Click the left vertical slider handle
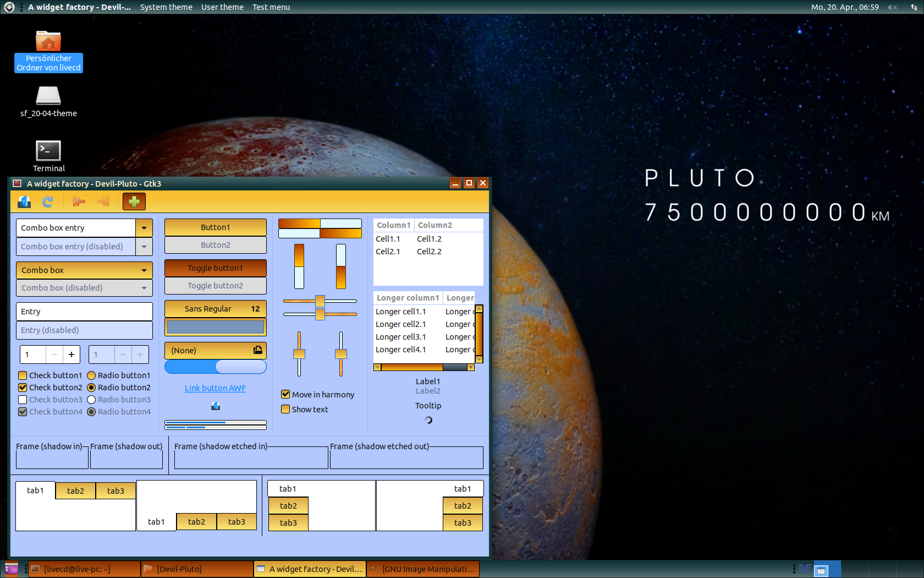 point(299,354)
